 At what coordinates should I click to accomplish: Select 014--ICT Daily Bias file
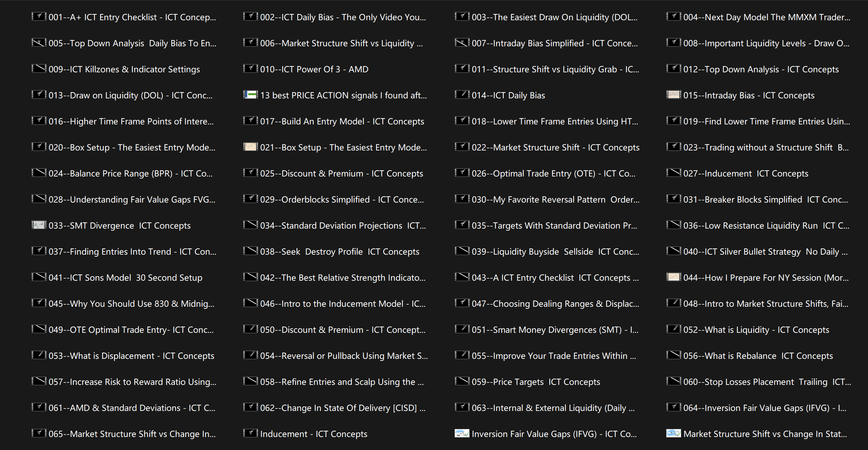(x=508, y=95)
